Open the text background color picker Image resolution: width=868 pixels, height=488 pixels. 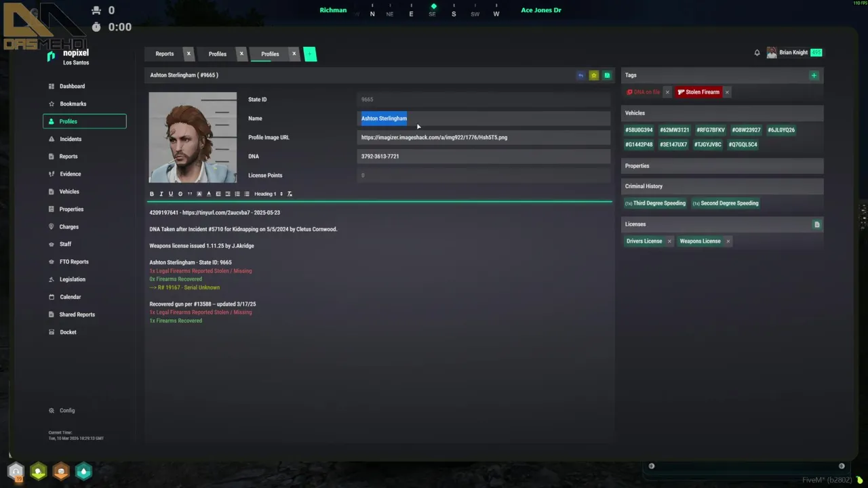point(199,194)
